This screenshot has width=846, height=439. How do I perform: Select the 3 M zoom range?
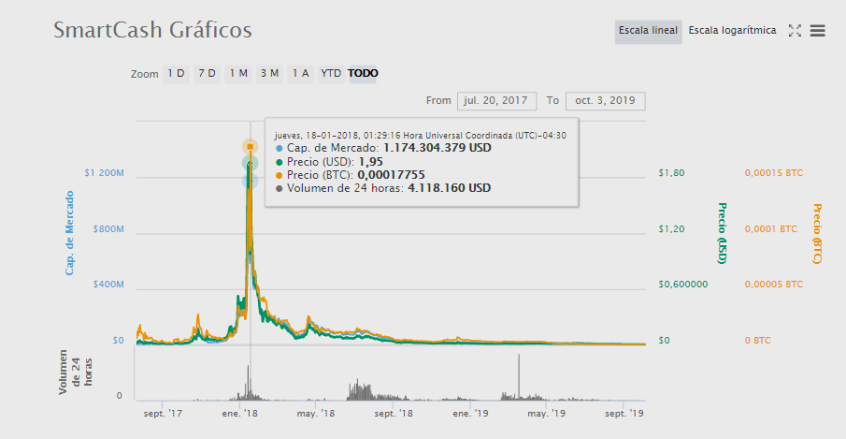(269, 73)
